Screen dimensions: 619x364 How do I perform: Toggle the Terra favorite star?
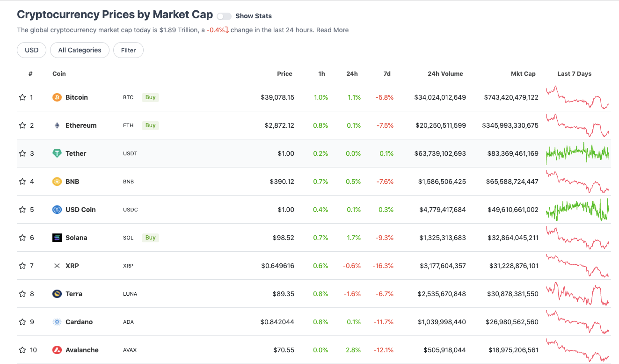click(22, 294)
